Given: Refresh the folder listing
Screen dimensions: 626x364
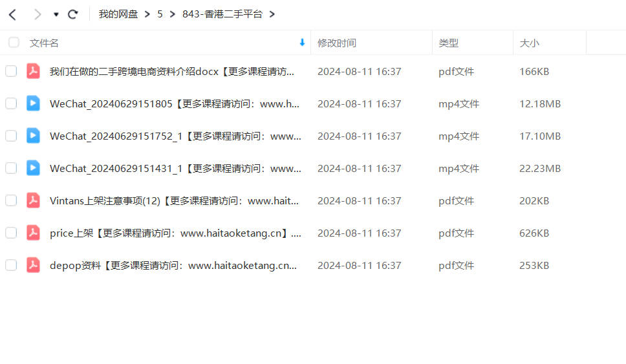Looking at the screenshot, I should [72, 15].
